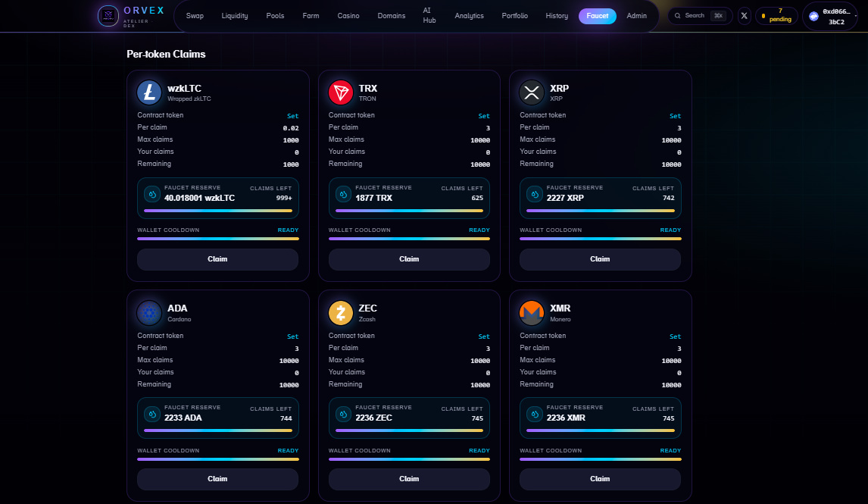Click the Search input field

700,16
